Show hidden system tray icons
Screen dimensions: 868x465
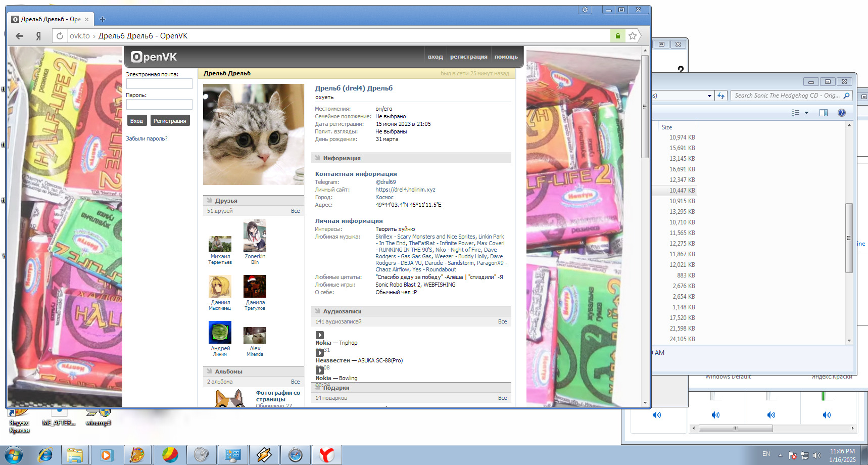780,455
